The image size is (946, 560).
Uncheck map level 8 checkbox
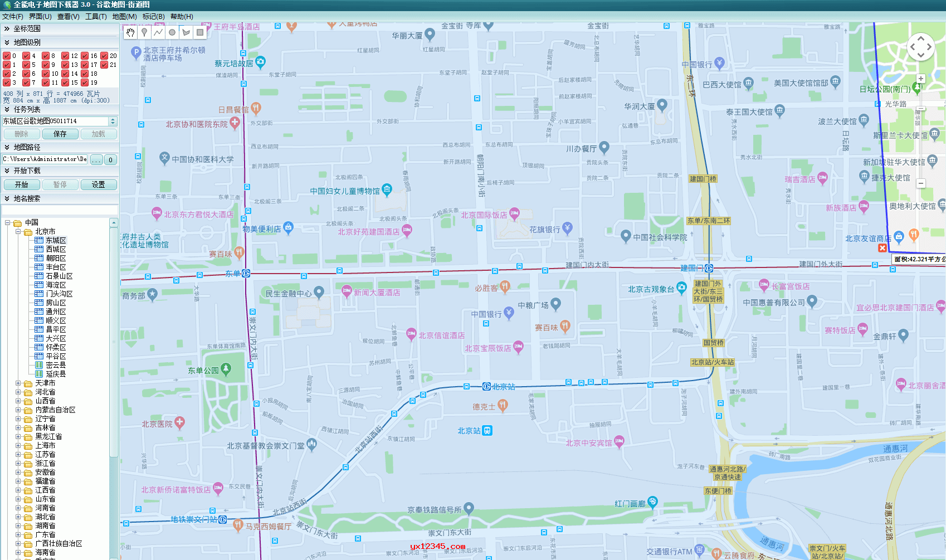point(46,56)
